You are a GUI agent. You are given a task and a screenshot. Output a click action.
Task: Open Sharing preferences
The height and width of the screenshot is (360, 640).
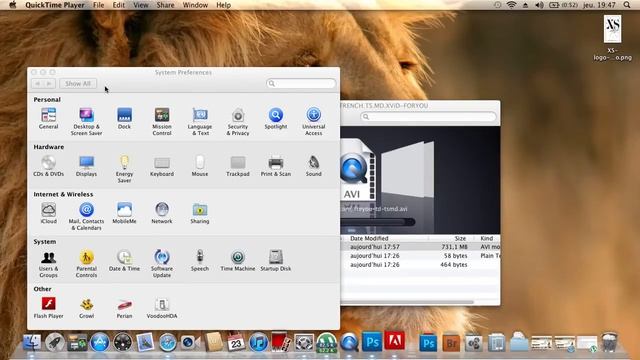point(200,213)
